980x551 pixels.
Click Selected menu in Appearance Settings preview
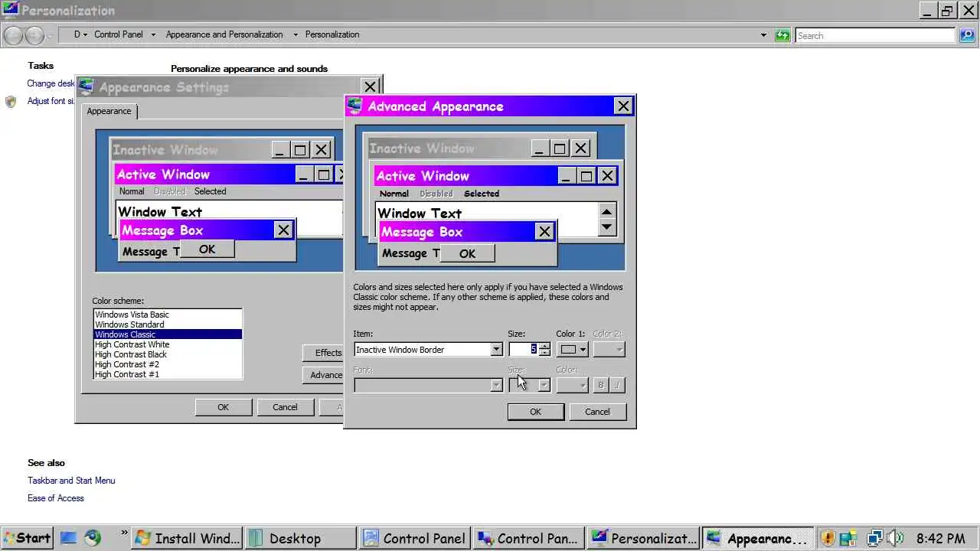click(x=210, y=191)
